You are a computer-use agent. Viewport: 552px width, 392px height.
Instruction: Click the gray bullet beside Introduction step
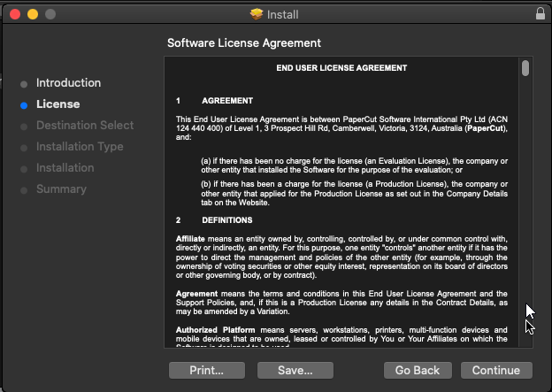(x=24, y=84)
